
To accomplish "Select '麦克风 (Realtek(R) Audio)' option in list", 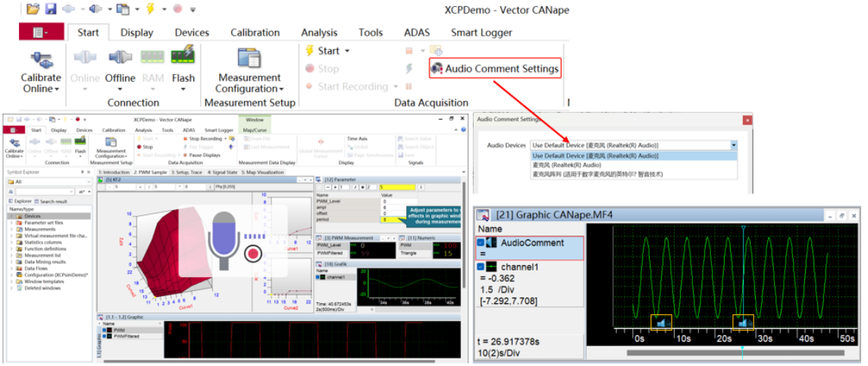I will (634, 165).
